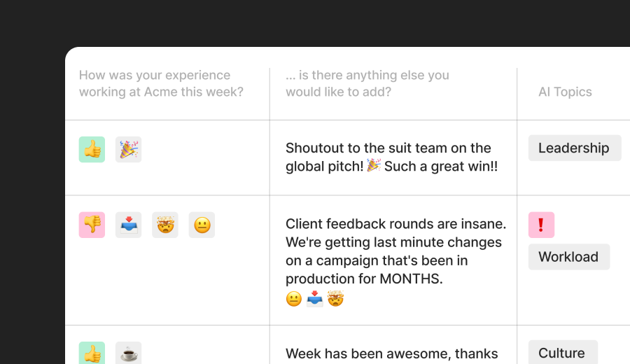Click the red exclamation alert badge
Viewport: 630px width, 364px height.
tap(542, 225)
